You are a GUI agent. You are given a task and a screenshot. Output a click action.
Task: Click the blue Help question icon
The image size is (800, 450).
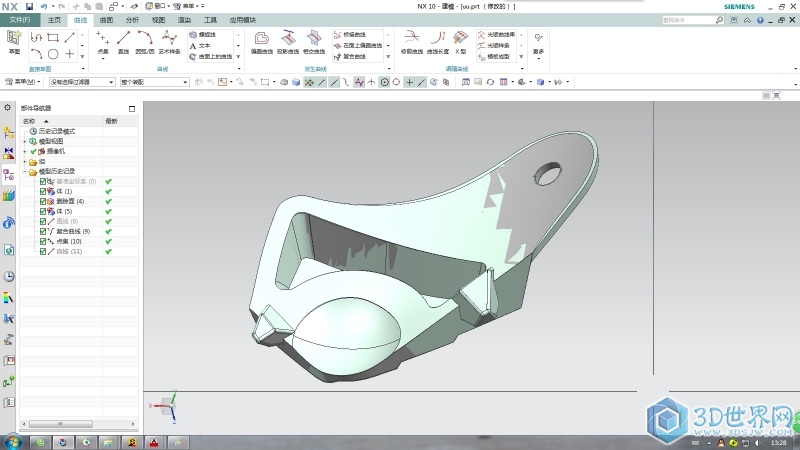click(760, 20)
